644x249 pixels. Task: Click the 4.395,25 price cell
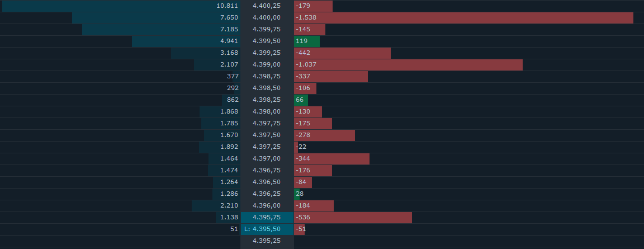pyautogui.click(x=267, y=241)
